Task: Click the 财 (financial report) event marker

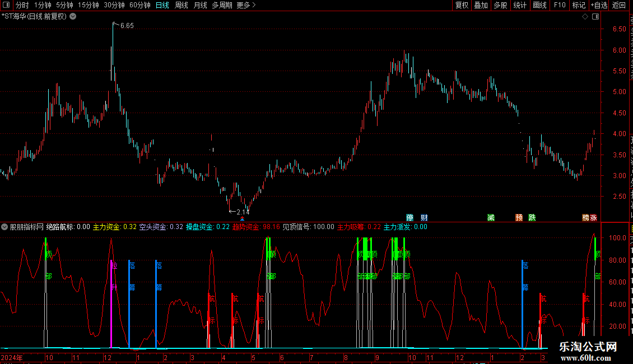Action: tap(424, 217)
